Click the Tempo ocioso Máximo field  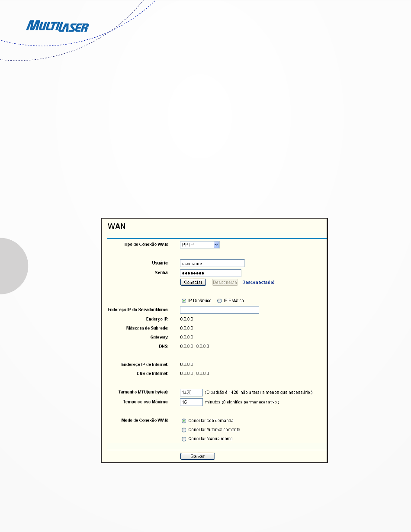191,402
